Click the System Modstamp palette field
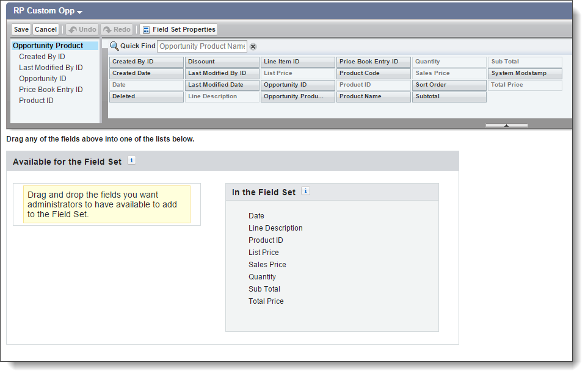The height and width of the screenshot is (377, 588). [x=525, y=73]
